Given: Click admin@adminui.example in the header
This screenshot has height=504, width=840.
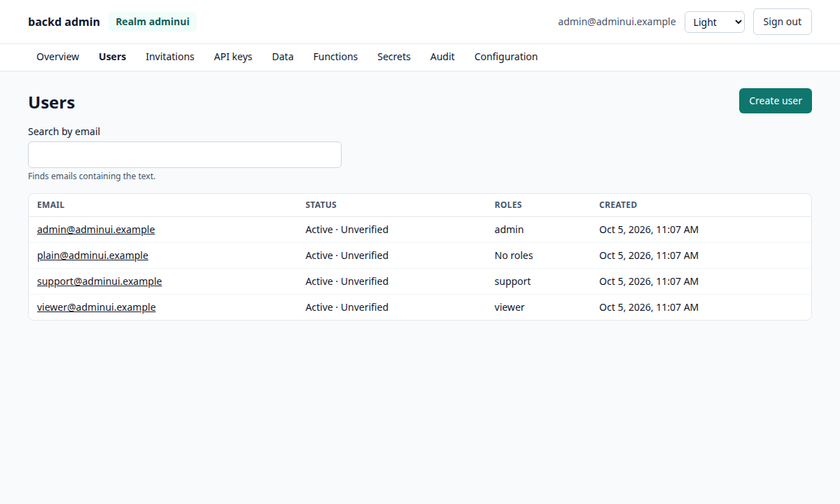Looking at the screenshot, I should [617, 22].
